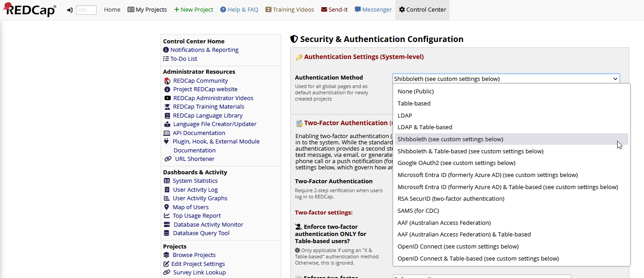Click the REDCap Administrator Videos icon
Image resolution: width=644 pixels, height=278 pixels.
click(x=166, y=98)
